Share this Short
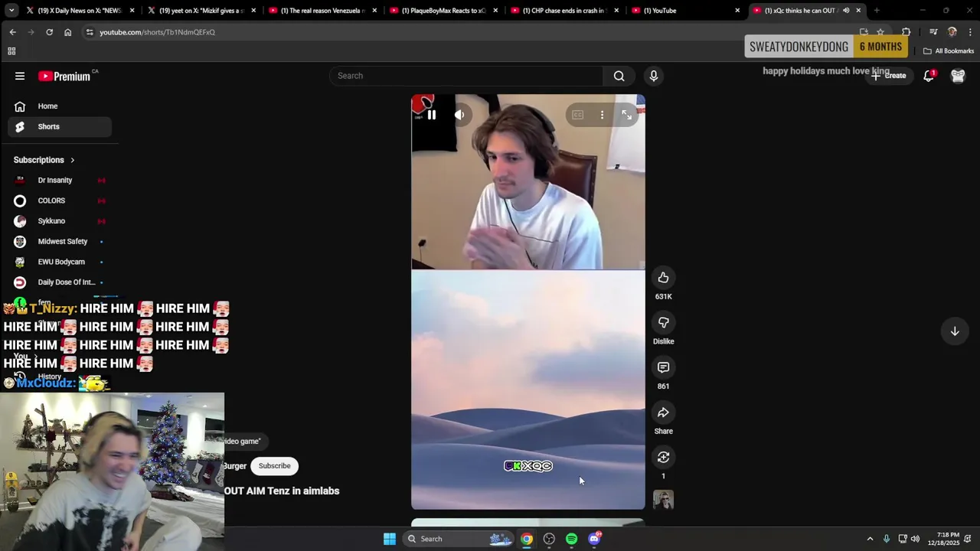Viewport: 980px width, 551px height. 663,412
